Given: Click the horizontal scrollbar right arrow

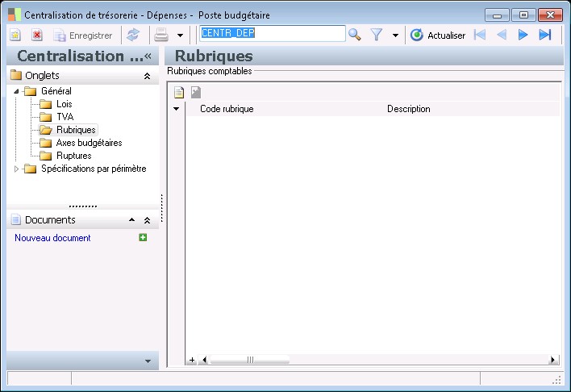Looking at the screenshot, I should pyautogui.click(x=552, y=360).
